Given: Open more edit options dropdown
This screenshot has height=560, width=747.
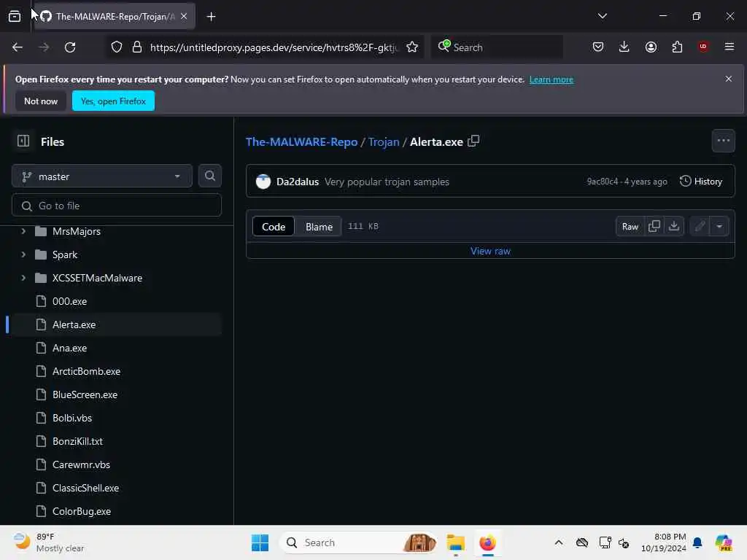Looking at the screenshot, I should [x=719, y=226].
